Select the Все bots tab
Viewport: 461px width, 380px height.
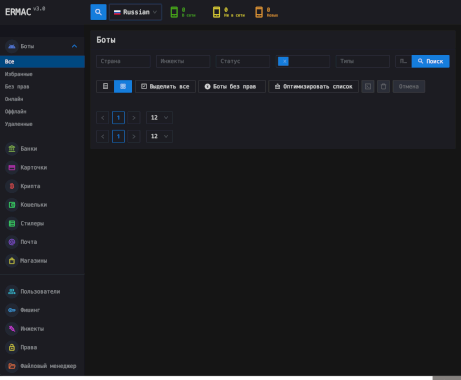pyautogui.click(x=42, y=62)
